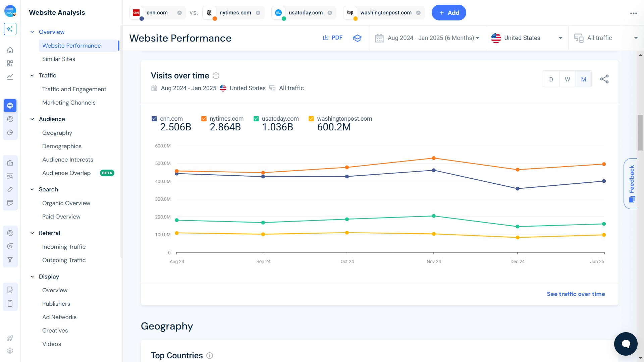The height and width of the screenshot is (362, 644).
Task: Uncheck the cnn.com legend checkbox
Action: coord(154,118)
